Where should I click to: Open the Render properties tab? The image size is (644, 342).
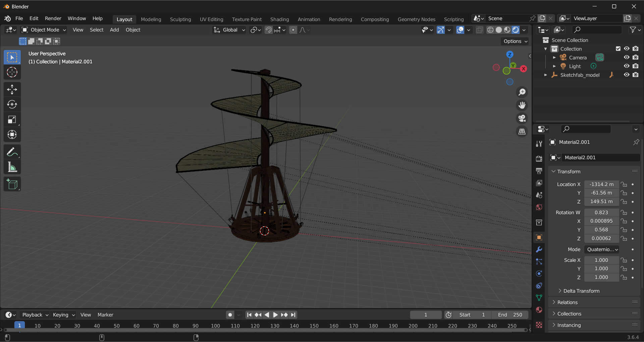point(539,159)
